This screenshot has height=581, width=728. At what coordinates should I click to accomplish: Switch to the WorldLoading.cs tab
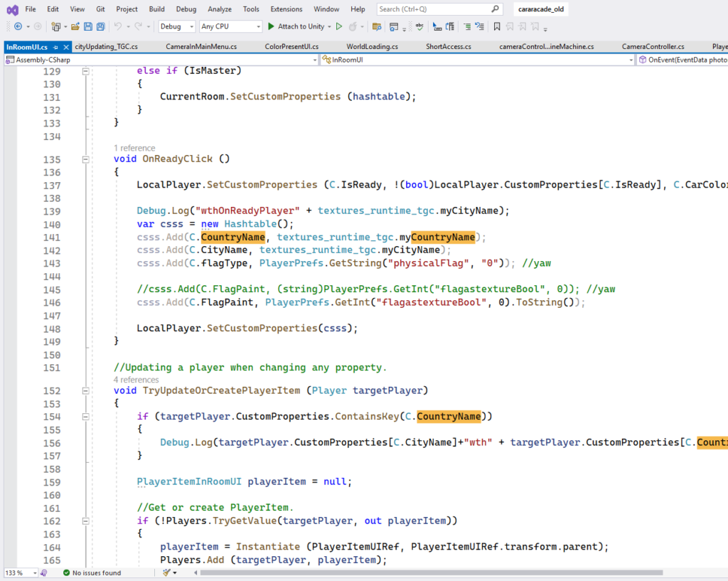(x=372, y=47)
